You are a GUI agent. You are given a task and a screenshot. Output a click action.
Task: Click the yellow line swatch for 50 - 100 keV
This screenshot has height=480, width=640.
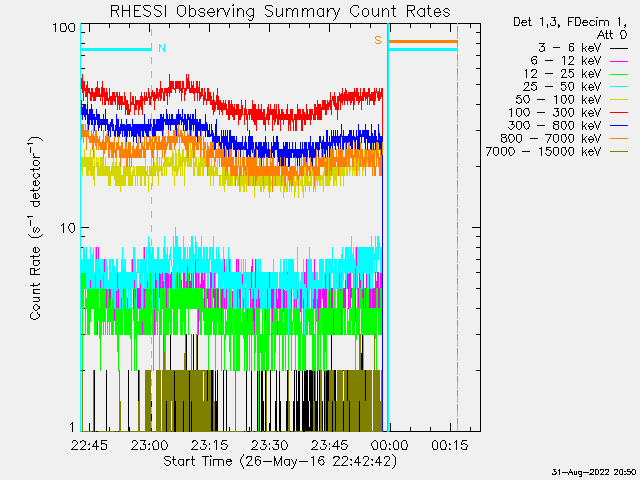(x=619, y=100)
